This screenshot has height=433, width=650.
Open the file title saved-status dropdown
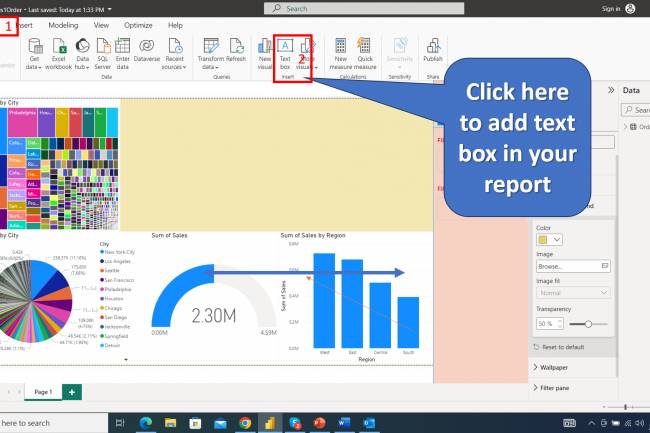[x=110, y=9]
